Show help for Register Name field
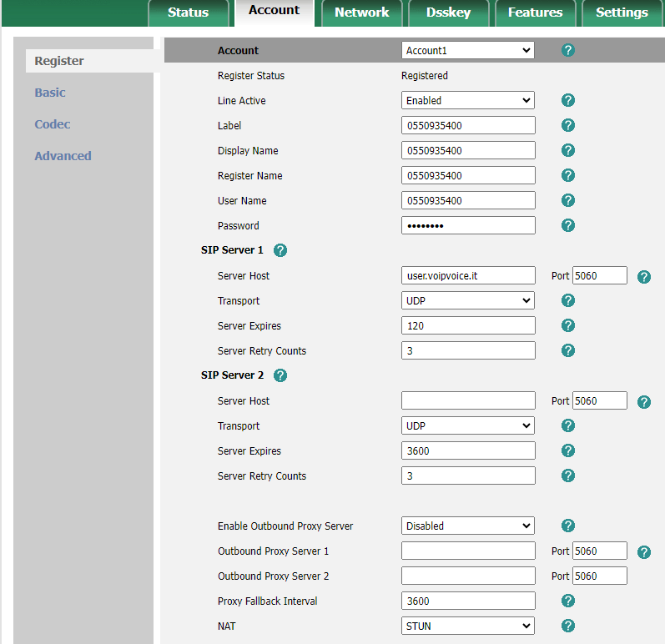665x644 pixels. 568,175
